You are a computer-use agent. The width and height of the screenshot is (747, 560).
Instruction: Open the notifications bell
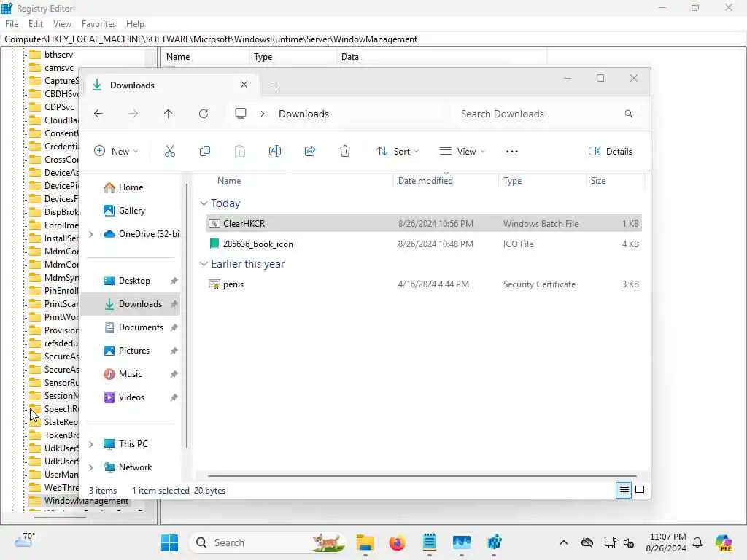coord(697,542)
